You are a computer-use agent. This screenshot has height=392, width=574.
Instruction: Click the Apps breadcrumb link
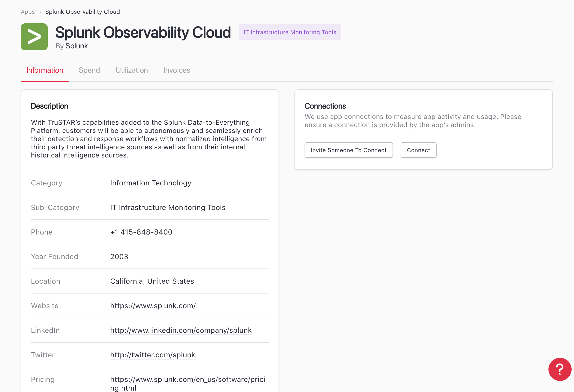(x=28, y=12)
